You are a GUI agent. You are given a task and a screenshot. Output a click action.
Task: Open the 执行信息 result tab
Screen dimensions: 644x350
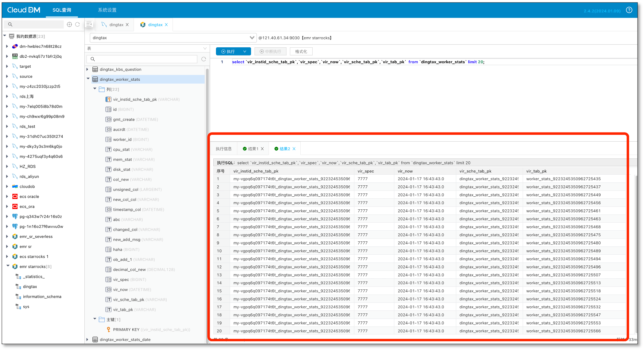[224, 149]
